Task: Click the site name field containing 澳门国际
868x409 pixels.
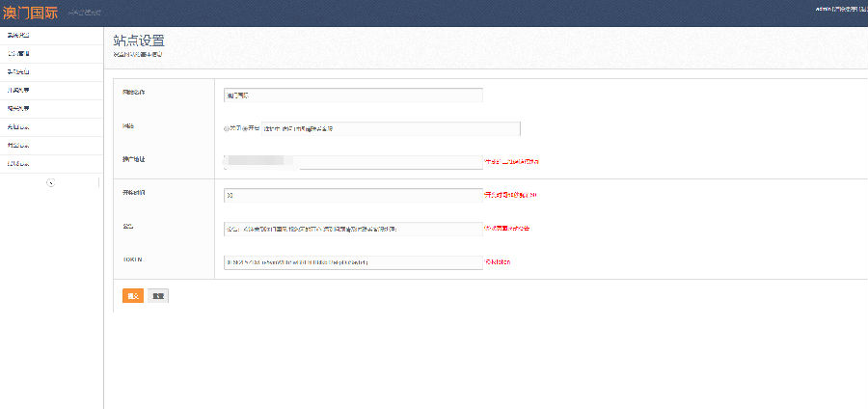Action: point(352,95)
